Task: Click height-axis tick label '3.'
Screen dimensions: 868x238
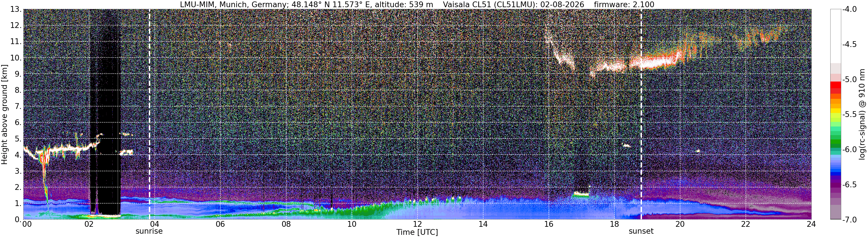Action: [18, 171]
